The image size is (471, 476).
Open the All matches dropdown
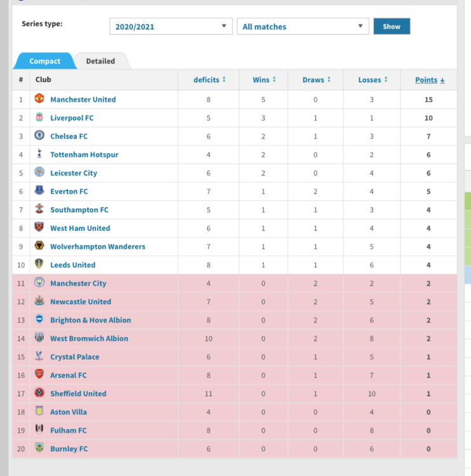click(x=303, y=27)
